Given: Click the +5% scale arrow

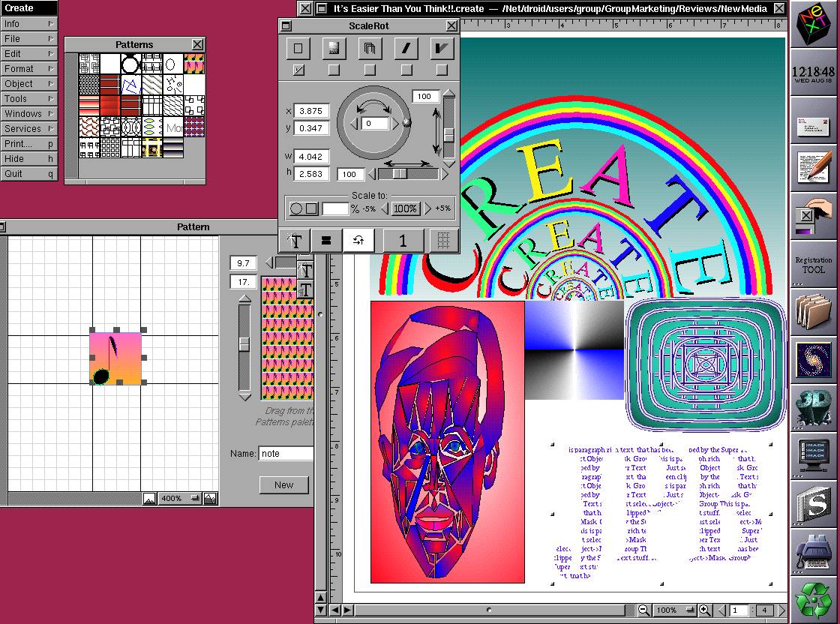Looking at the screenshot, I should click(x=427, y=209).
